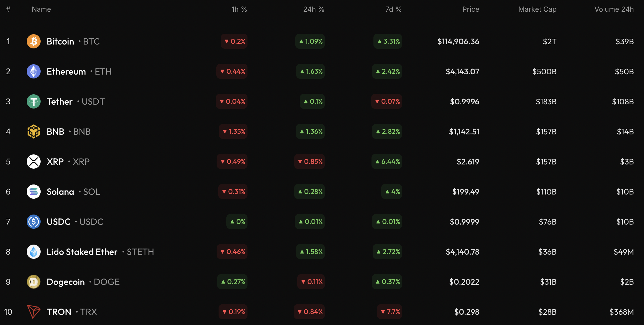This screenshot has width=644, height=325.
Task: Click the USDC dollar icon
Action: click(34, 222)
